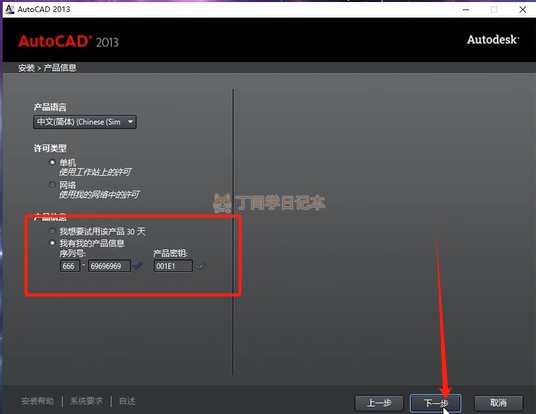The image size is (536, 414).
Task: Choose the 30-day trial option
Action: tap(52, 231)
